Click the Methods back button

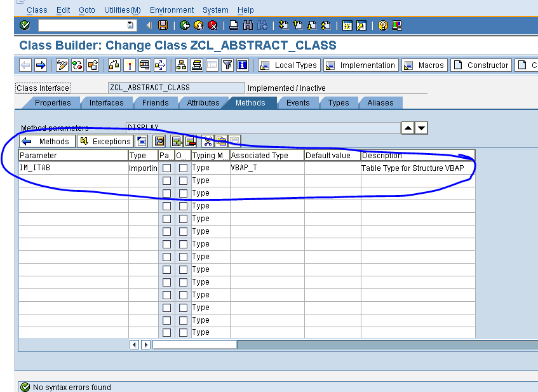48,141
